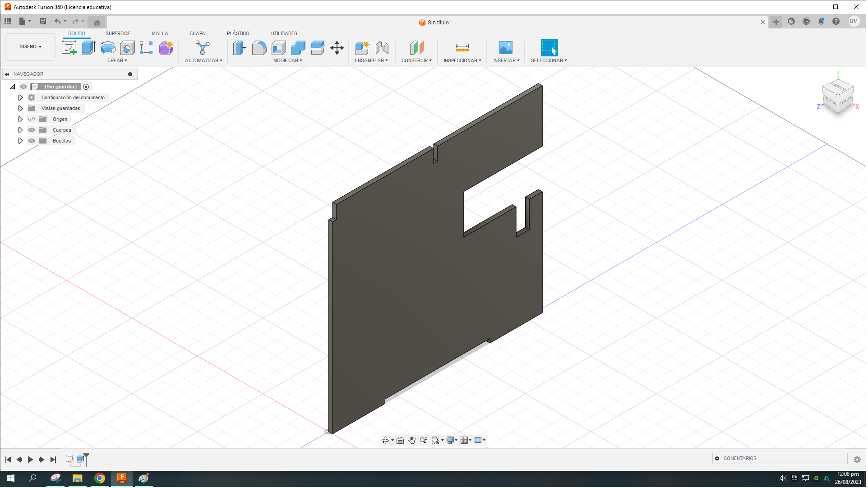The image size is (868, 488).
Task: Switch to the CHAPA tab
Action: point(197,33)
